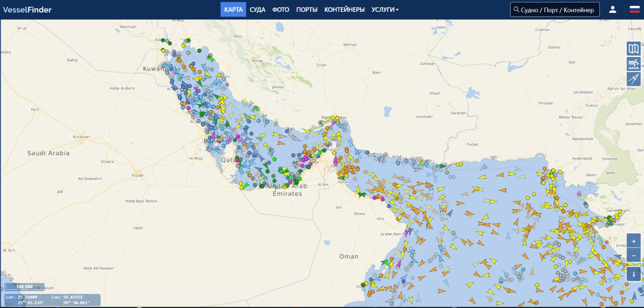Screen dimensions: 644x308
Task: Select the Riyadh city label
Action: click(x=138, y=175)
